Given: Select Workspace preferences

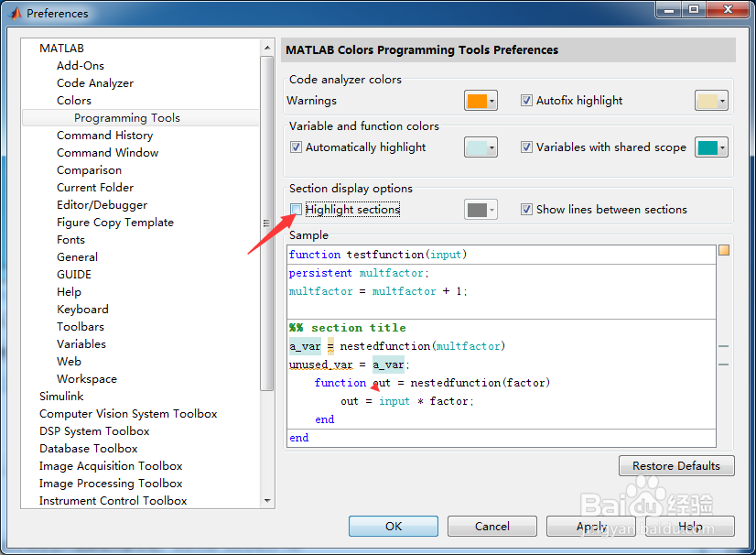Looking at the screenshot, I should point(87,379).
